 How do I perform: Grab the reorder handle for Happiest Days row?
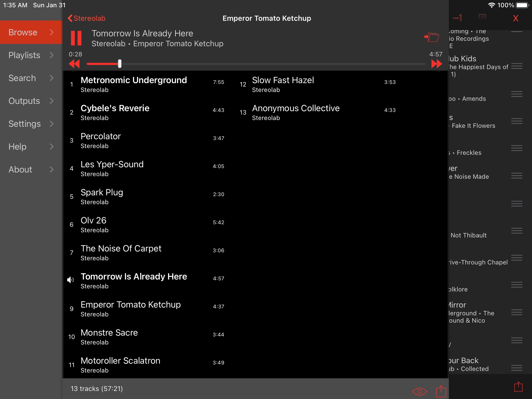[517, 66]
